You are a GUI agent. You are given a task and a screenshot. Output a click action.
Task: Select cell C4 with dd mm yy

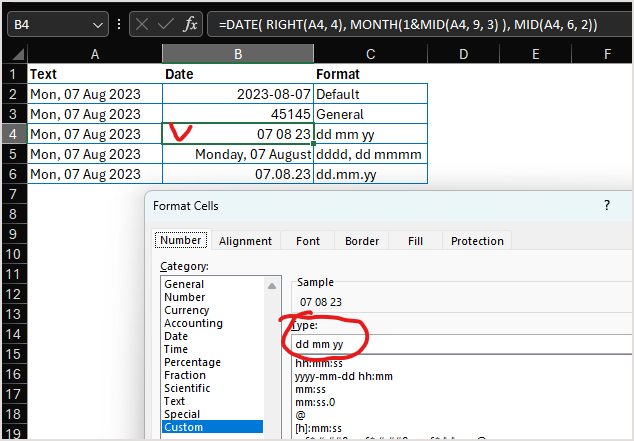(370, 134)
